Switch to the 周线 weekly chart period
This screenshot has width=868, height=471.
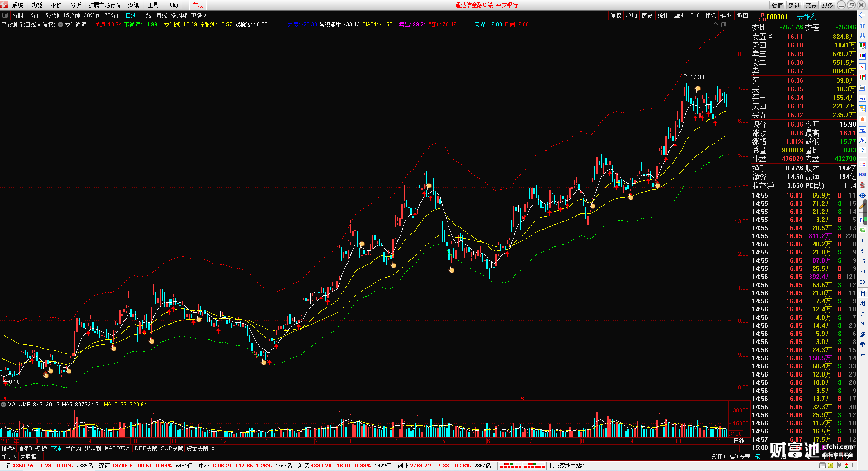[x=146, y=15]
